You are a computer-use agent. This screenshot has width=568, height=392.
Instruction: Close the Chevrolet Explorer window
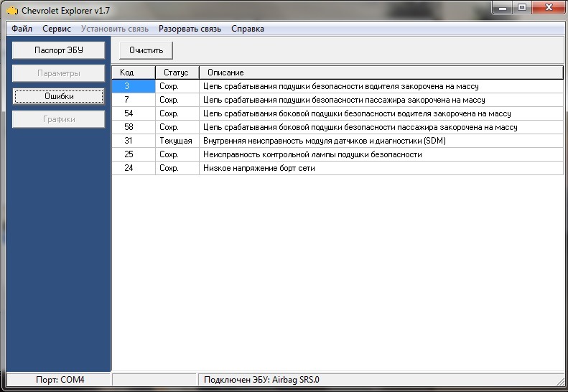[x=549, y=8]
